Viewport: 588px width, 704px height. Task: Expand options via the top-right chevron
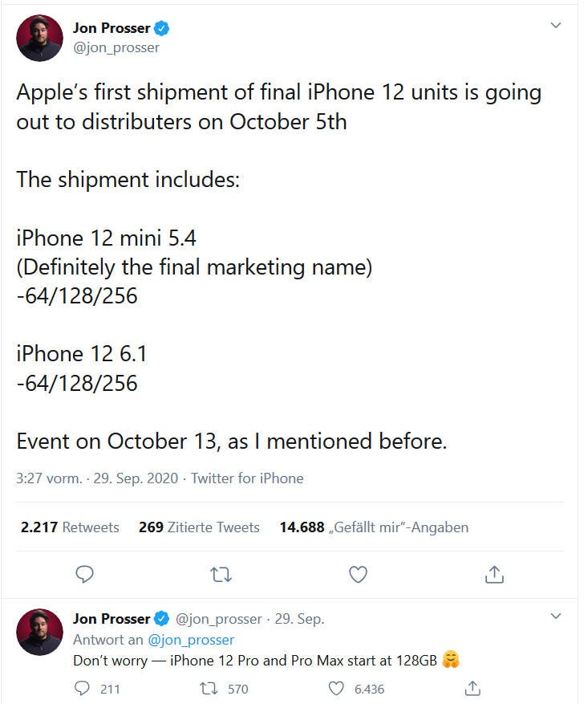(x=556, y=25)
